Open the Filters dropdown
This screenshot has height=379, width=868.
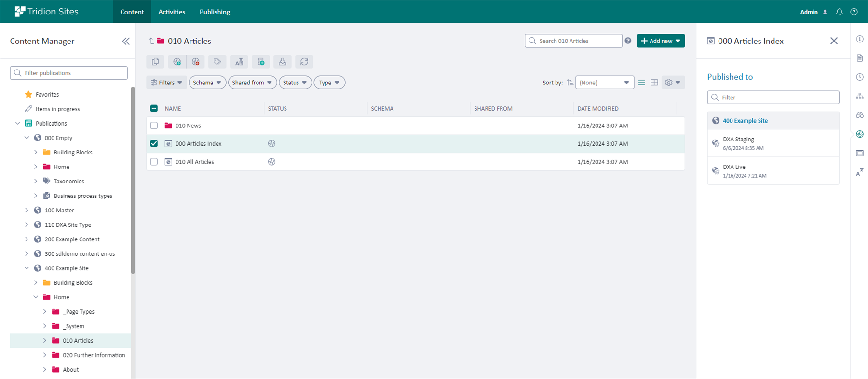167,83
